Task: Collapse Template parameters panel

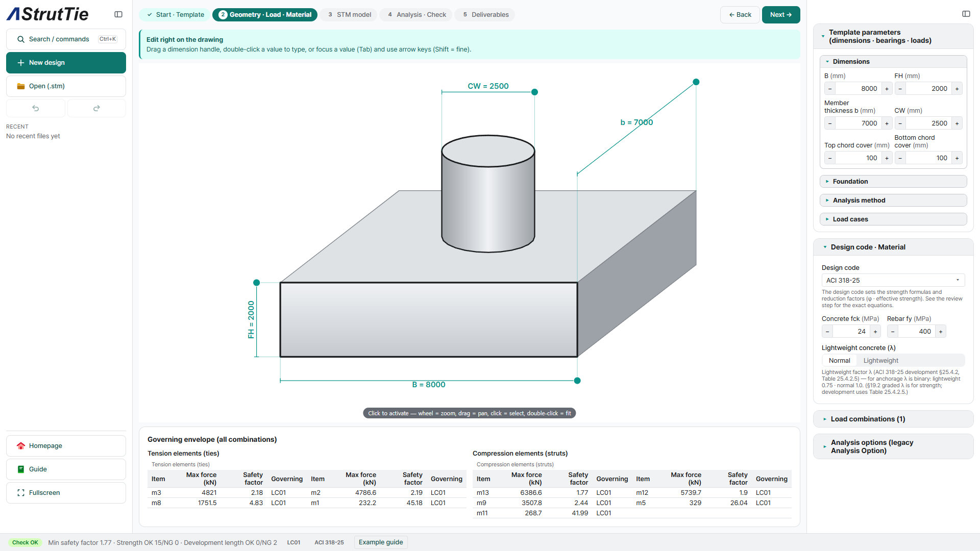Action: tap(893, 37)
